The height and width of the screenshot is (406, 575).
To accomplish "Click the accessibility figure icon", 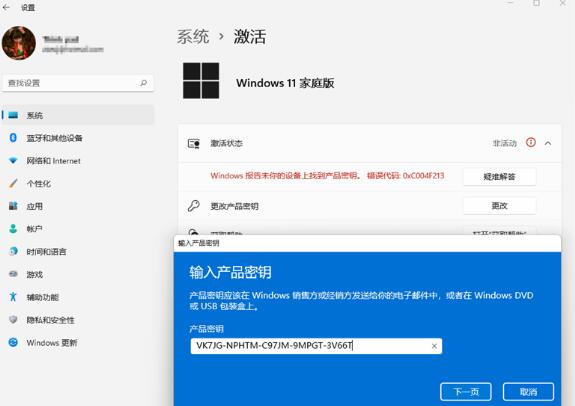I will coord(13,297).
